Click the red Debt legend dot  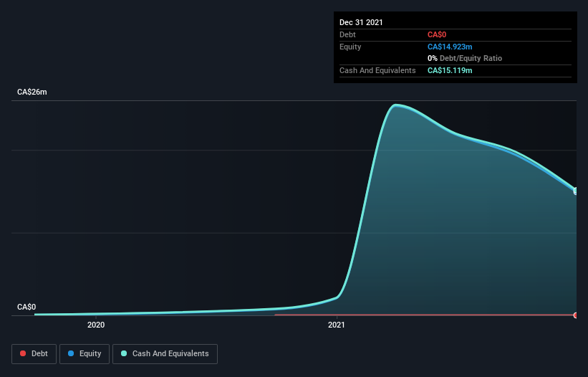[23, 353]
